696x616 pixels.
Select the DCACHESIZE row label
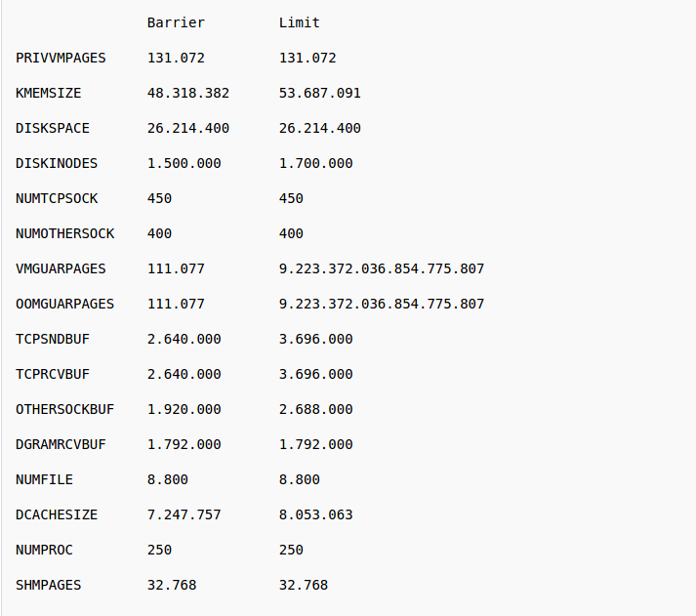coord(57,514)
